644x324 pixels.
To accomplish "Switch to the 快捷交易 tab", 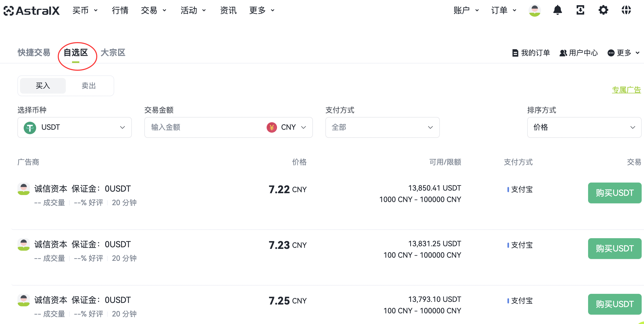I will [x=34, y=53].
